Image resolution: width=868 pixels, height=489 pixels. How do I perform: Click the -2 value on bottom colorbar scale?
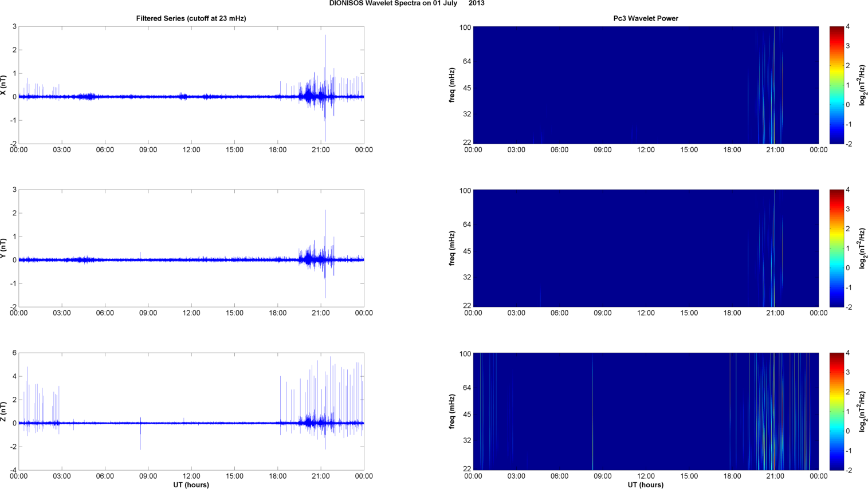pos(848,470)
